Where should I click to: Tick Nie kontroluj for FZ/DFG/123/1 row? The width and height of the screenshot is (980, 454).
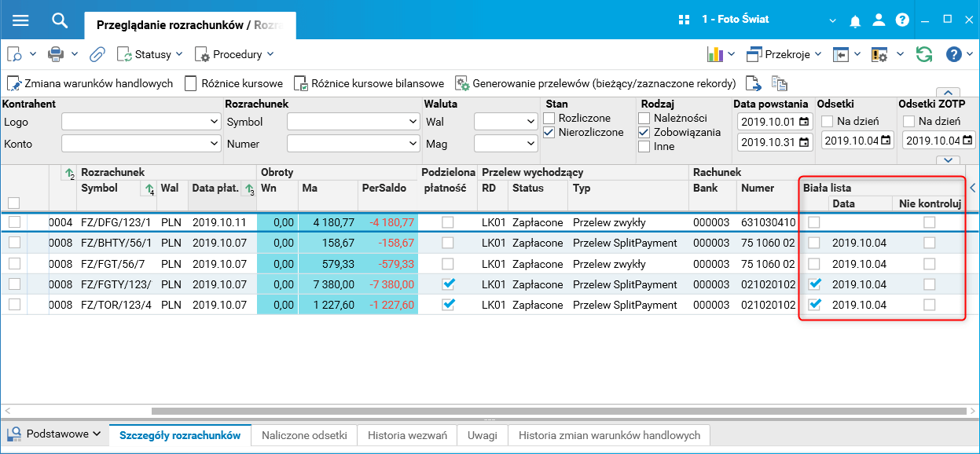point(930,222)
